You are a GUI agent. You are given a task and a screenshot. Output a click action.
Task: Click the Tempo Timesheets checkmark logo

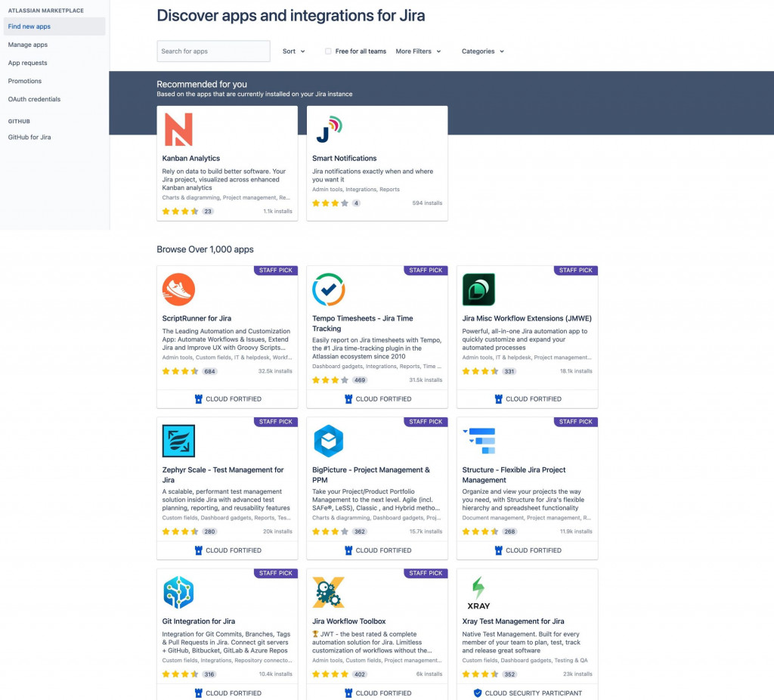click(328, 290)
